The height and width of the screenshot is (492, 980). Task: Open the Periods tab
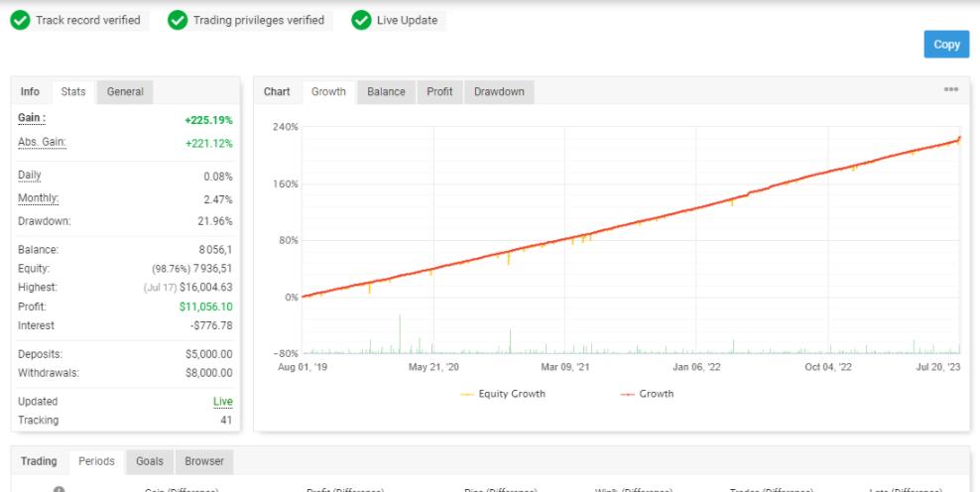pos(97,461)
